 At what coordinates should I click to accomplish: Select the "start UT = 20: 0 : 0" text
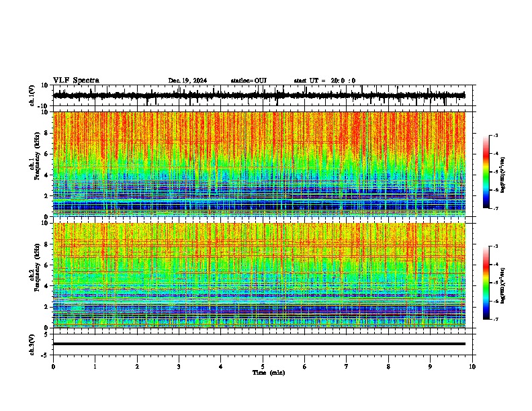point(324,81)
